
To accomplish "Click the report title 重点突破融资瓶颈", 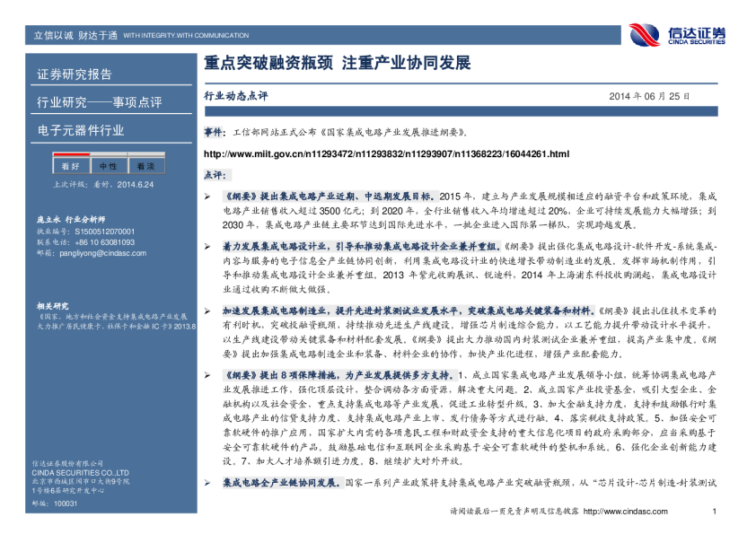I will point(338,65).
